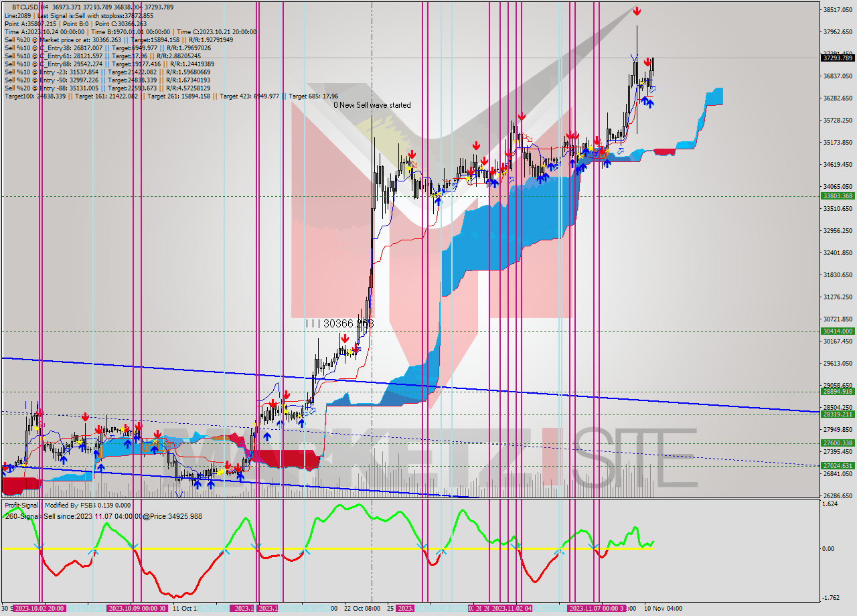Viewport: 857px width, 616px height.
Task: Click the 26286.650 price axis label
Action: 837,496
